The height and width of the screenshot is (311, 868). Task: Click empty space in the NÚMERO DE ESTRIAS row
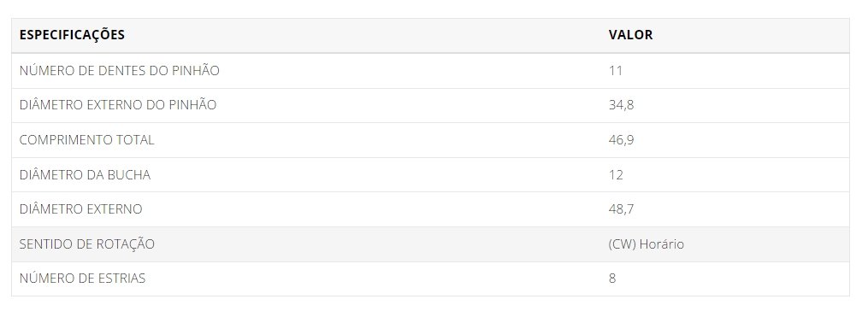[376, 279]
